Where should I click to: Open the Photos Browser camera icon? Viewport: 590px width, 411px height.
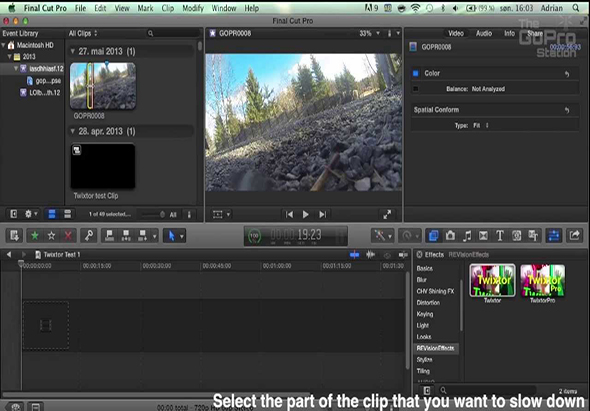coord(450,236)
